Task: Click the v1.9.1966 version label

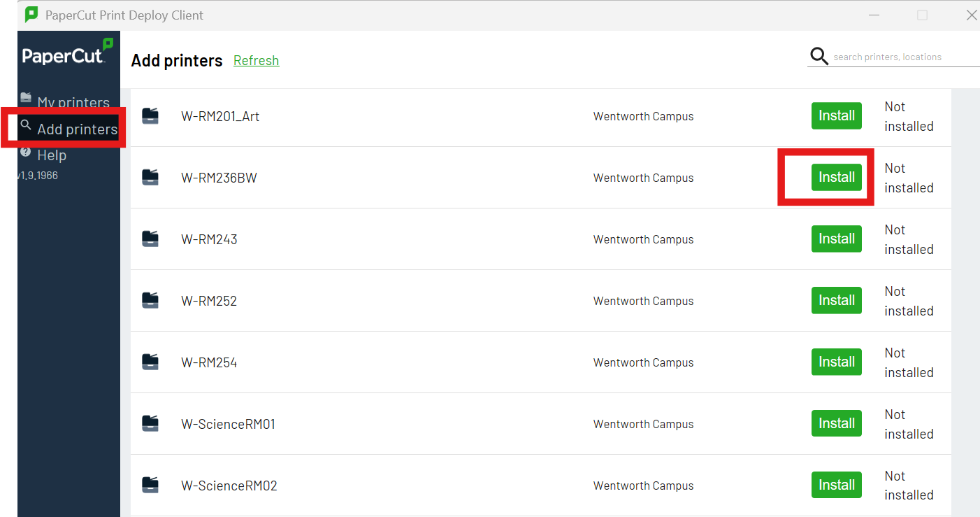Action: [38, 176]
